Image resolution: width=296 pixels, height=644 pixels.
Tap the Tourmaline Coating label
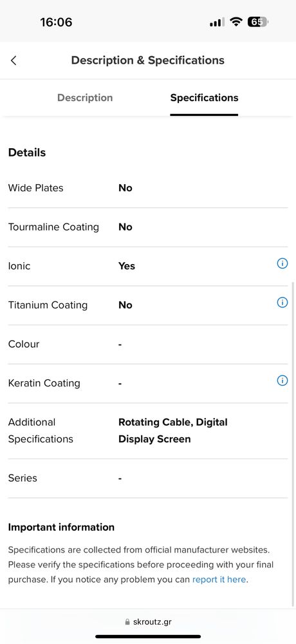(53, 227)
